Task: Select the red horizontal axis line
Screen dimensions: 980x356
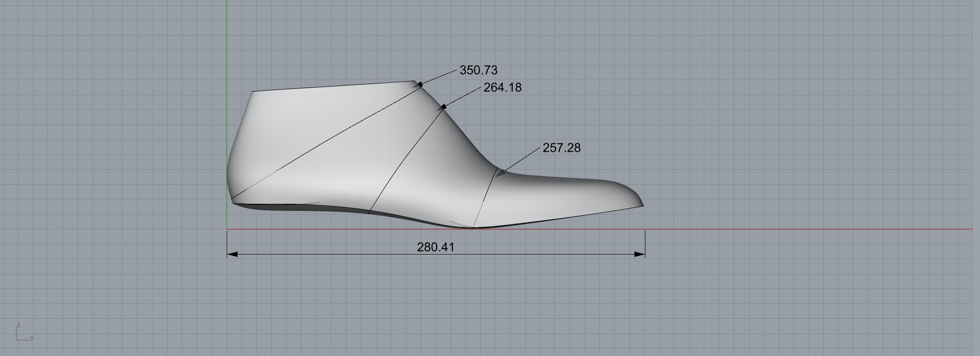Action: click(802, 229)
